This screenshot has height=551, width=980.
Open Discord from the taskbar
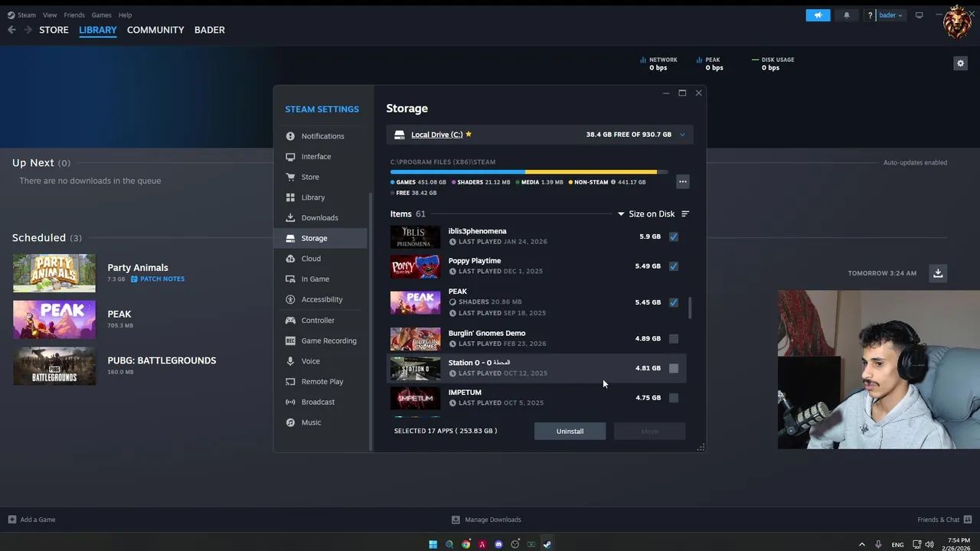point(498,544)
